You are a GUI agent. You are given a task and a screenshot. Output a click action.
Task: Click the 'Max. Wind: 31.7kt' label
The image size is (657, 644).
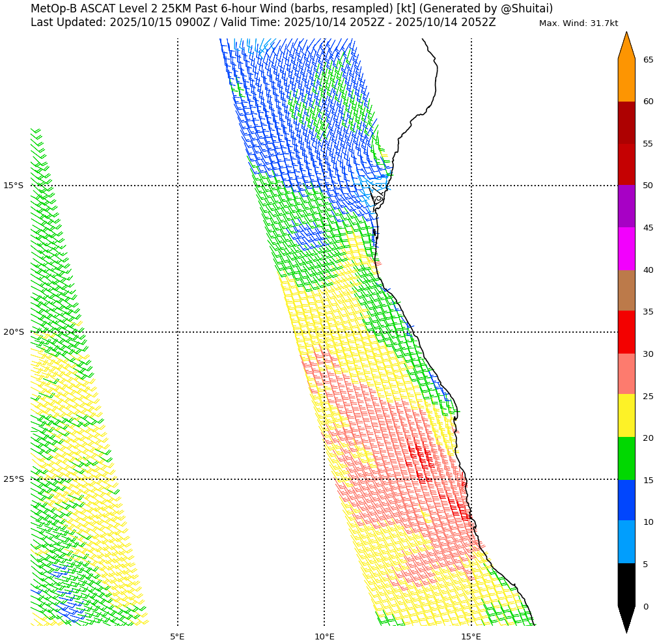[x=578, y=23]
